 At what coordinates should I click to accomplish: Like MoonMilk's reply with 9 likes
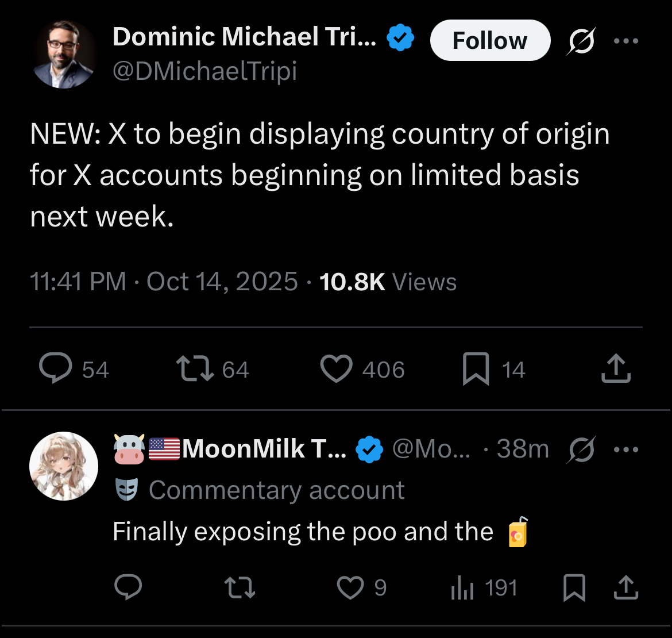(350, 588)
